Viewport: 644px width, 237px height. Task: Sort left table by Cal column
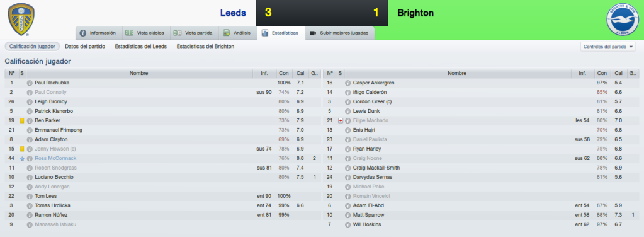coord(300,73)
